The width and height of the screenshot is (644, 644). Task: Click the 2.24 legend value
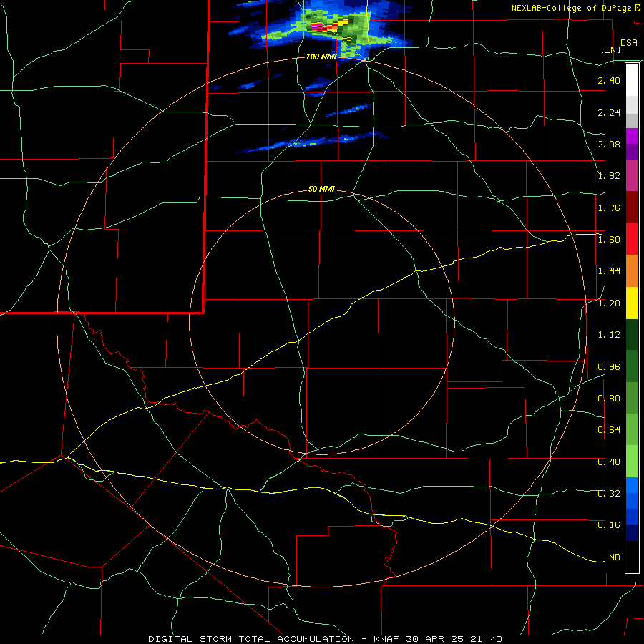[x=609, y=112]
